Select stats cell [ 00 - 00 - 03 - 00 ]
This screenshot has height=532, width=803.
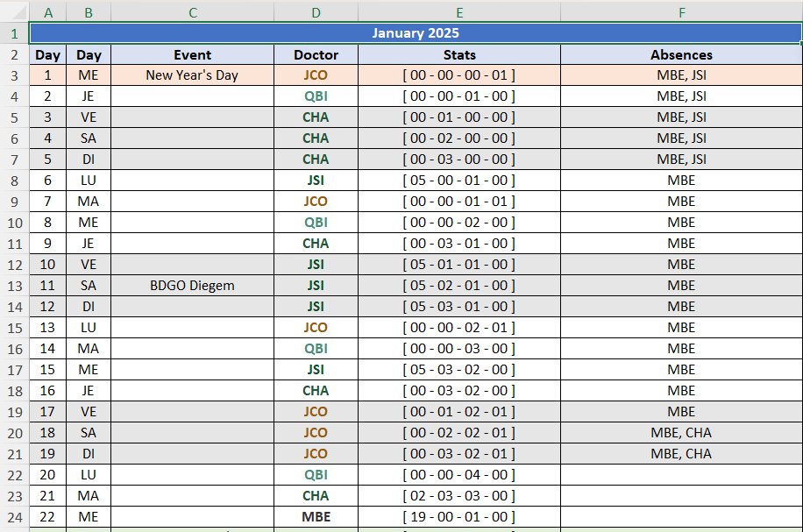click(459, 349)
